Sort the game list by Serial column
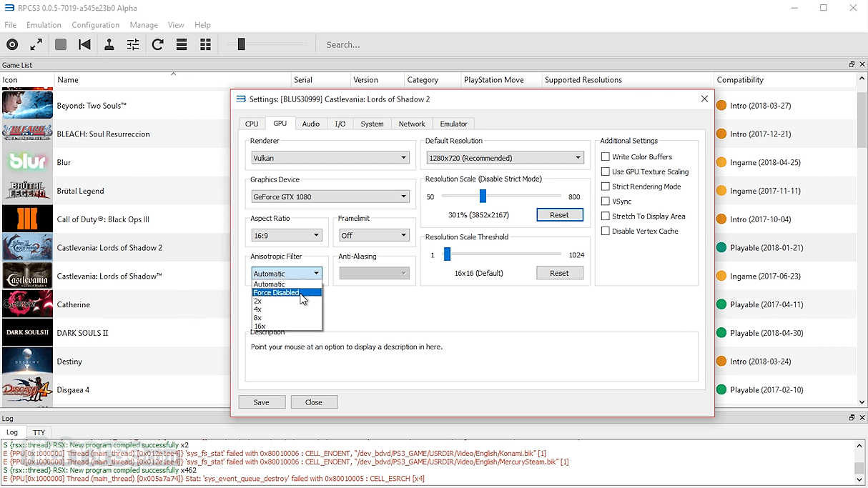Viewport: 868px width, 488px height. [x=321, y=80]
